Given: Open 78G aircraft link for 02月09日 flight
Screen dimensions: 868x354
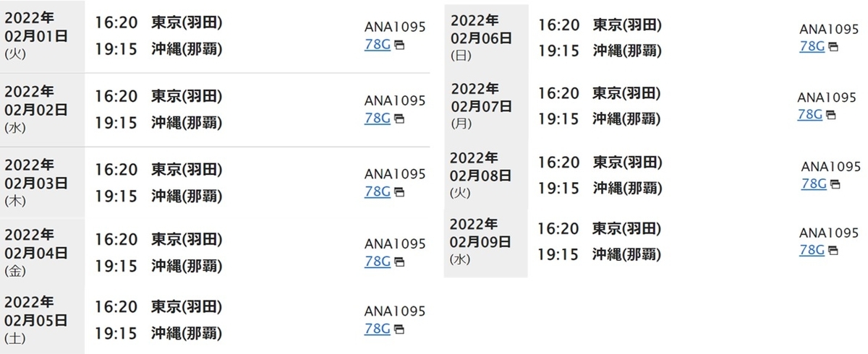Looking at the screenshot, I should [812, 250].
